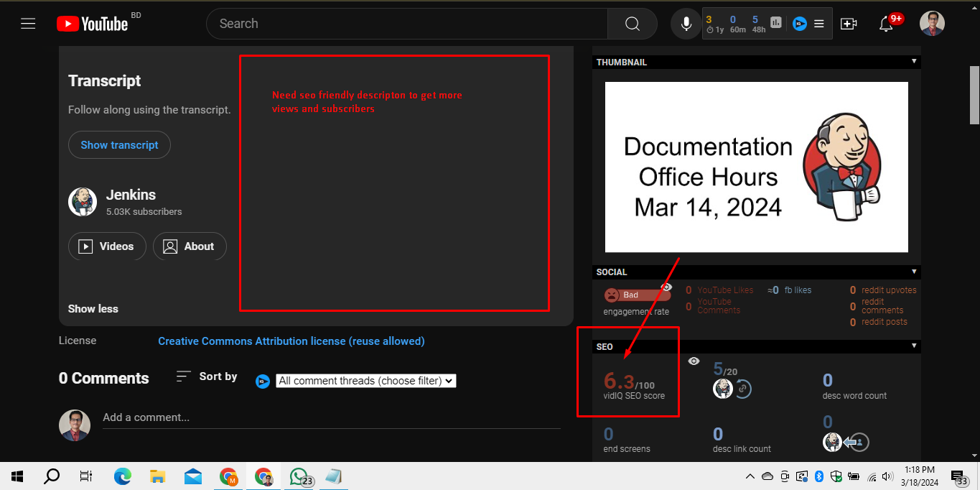Toggle the eye icon in Social panel
This screenshot has width=980, height=490.
point(666,287)
